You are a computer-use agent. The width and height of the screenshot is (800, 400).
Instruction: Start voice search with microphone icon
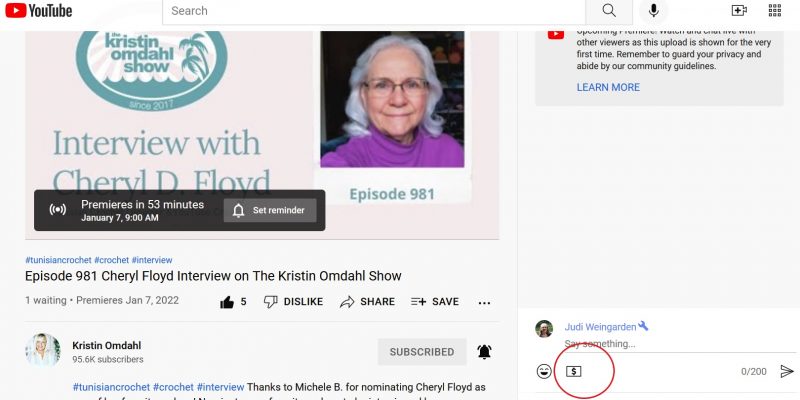click(653, 11)
